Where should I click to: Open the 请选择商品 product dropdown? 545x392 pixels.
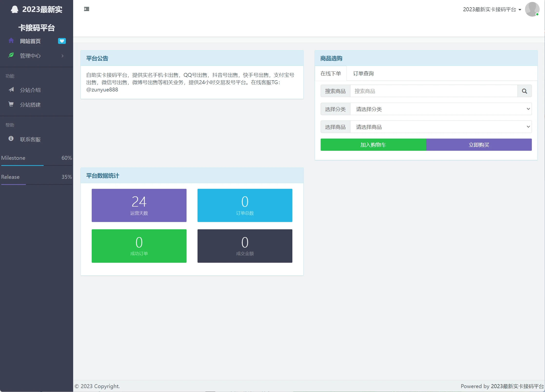pos(441,127)
